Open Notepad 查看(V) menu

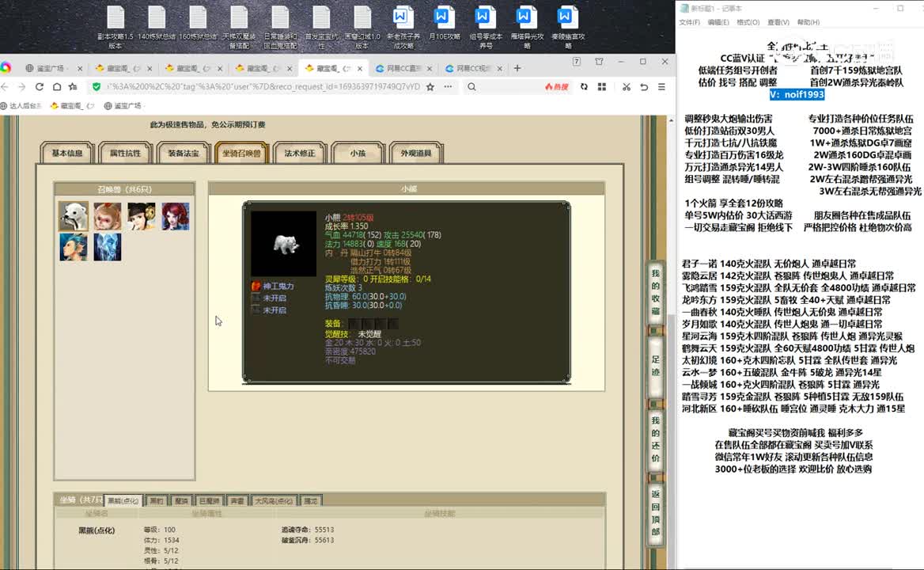coord(778,22)
